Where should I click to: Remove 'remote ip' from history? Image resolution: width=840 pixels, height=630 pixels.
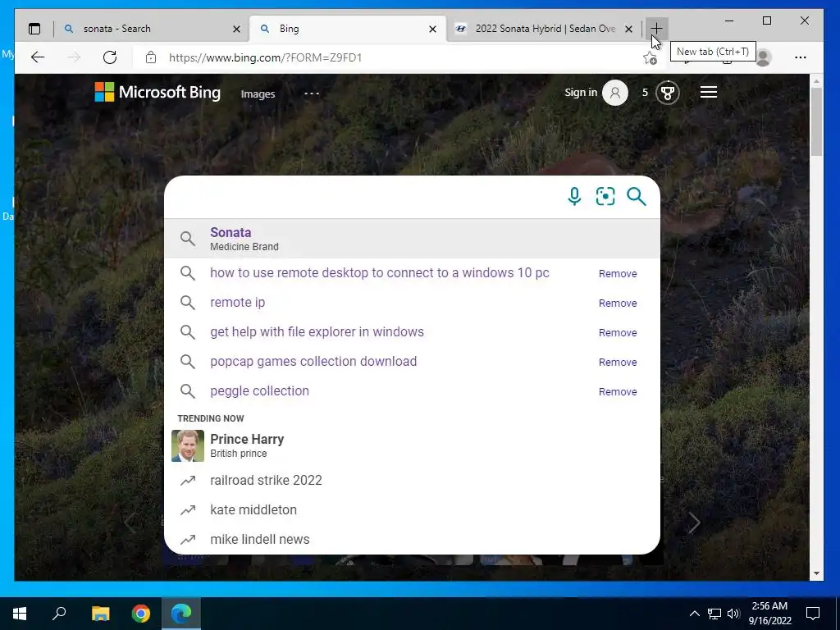click(x=618, y=303)
